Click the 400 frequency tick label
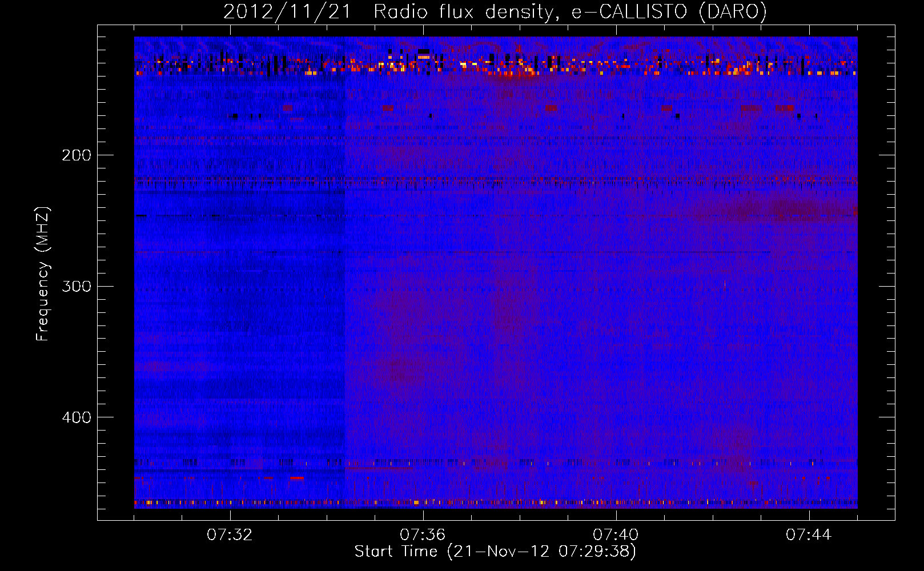924x571 pixels. 77,417
